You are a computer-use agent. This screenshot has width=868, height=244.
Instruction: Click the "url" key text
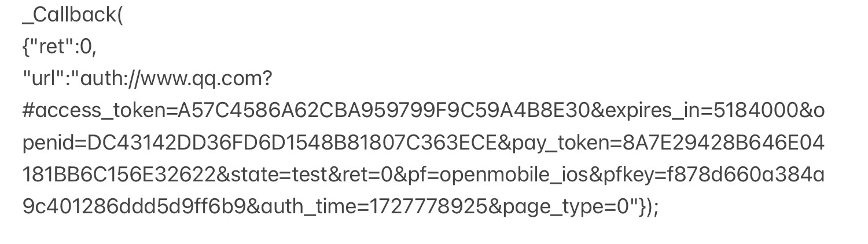pos(44,79)
